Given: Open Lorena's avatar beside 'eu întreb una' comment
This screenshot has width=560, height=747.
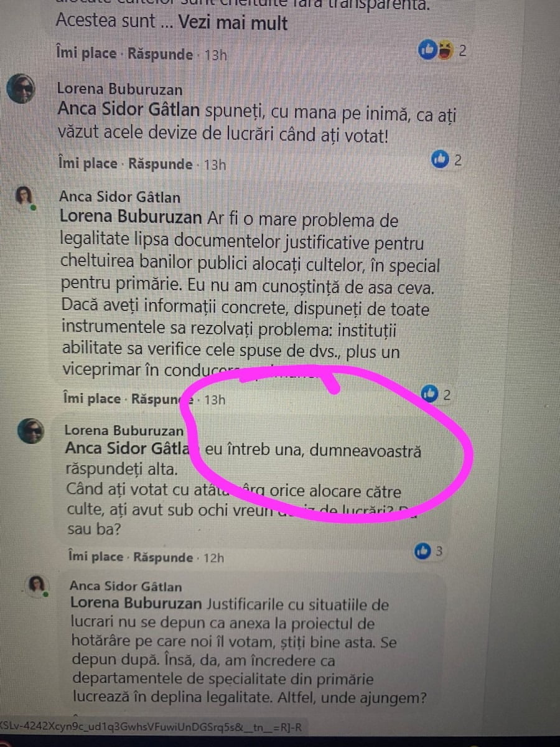Looking at the screenshot, I should point(30,431).
